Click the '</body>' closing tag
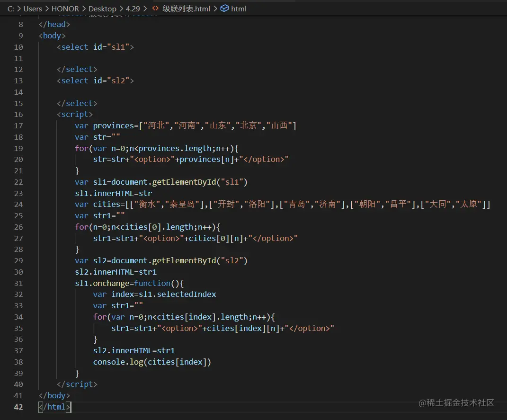This screenshot has width=507, height=420. click(54, 396)
